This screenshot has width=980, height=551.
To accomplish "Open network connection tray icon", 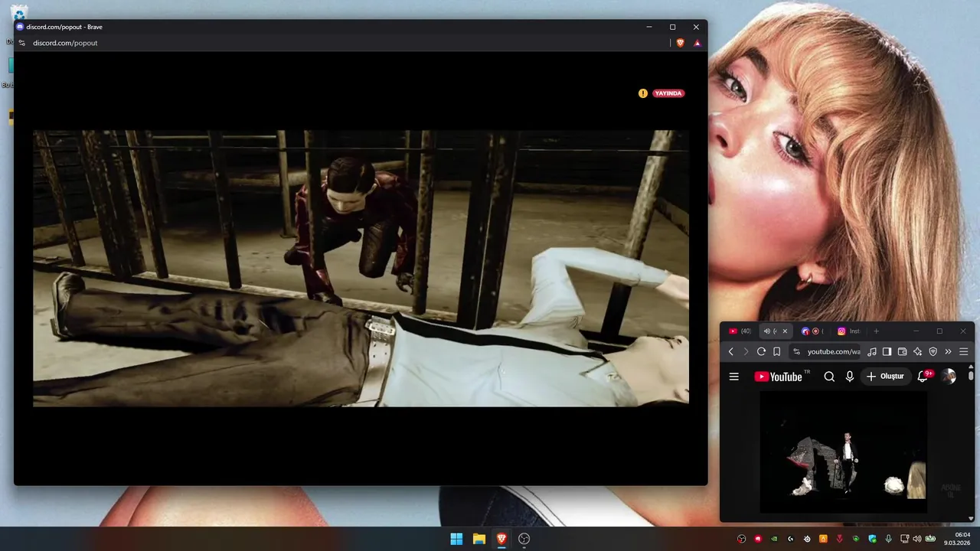I will 905,539.
